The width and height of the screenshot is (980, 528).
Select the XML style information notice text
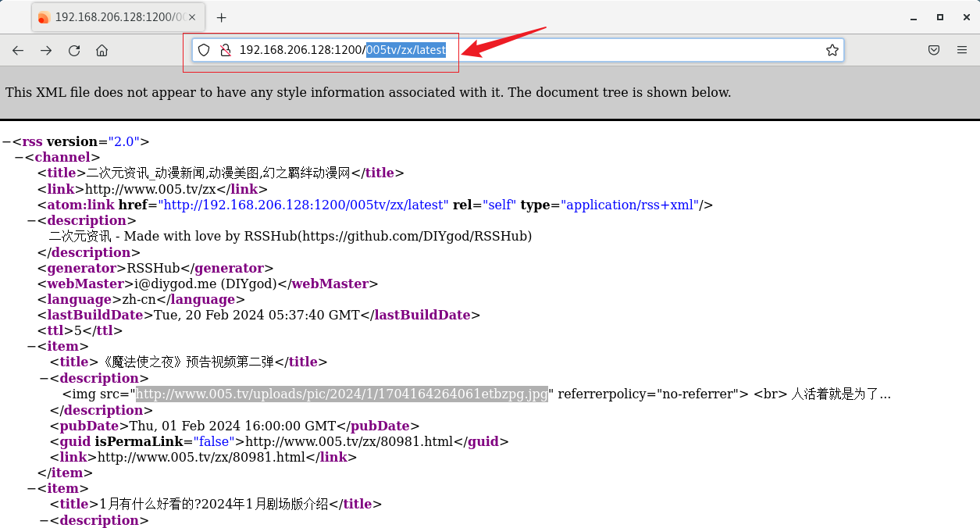368,92
